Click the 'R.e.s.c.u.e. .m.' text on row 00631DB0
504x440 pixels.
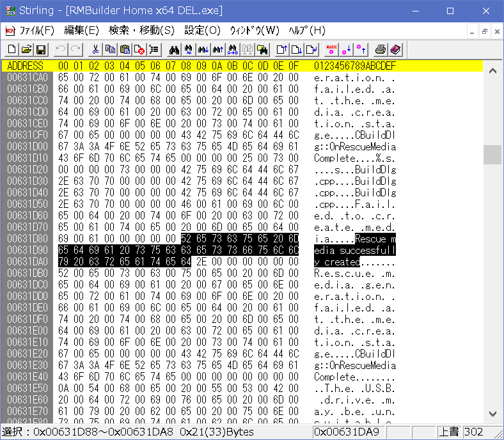355,274
